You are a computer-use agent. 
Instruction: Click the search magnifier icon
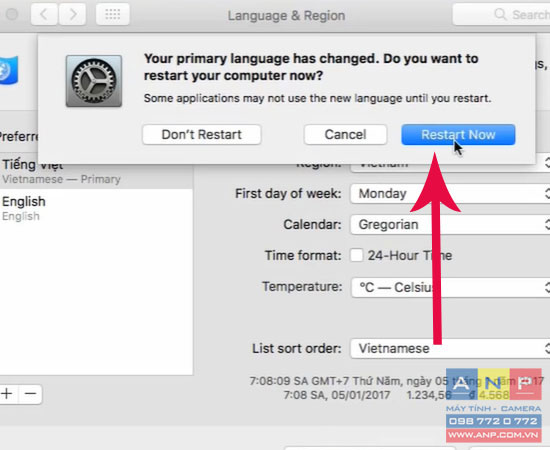(500, 15)
